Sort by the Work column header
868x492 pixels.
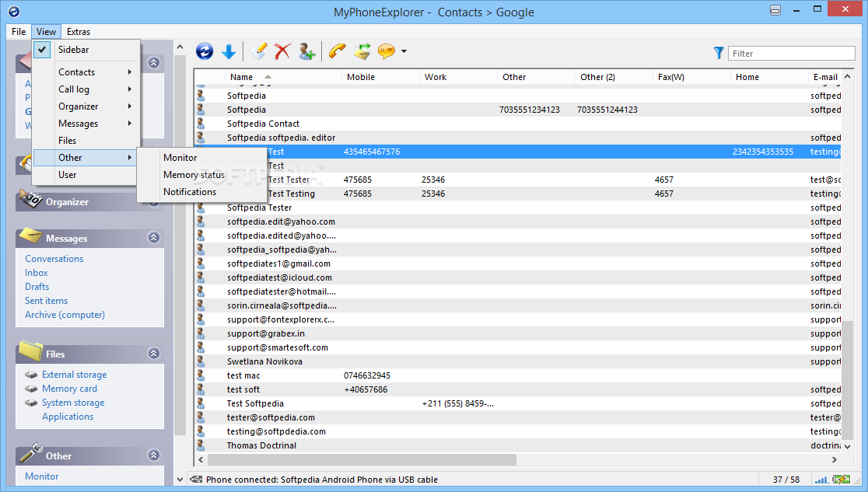458,77
